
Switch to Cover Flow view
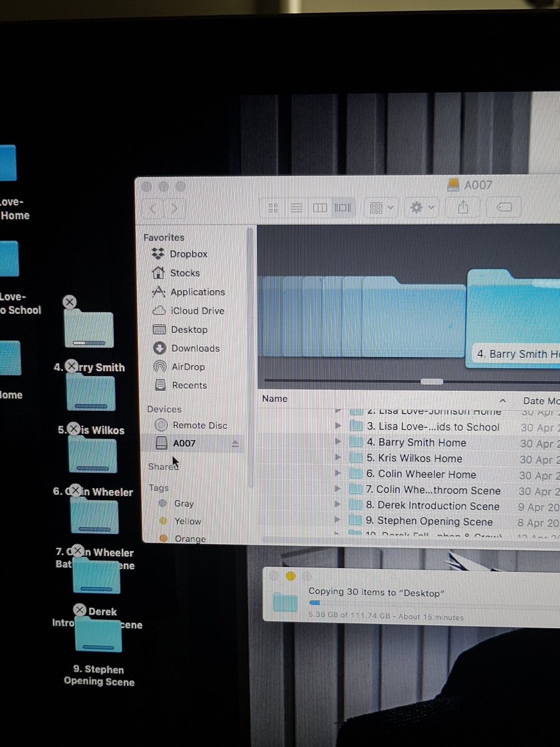tap(342, 207)
